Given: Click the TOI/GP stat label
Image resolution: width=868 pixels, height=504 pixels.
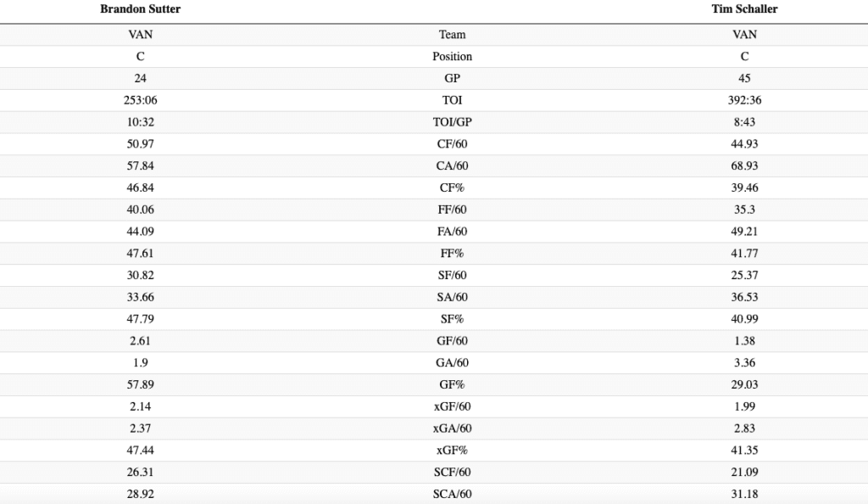Looking at the screenshot, I should (452, 122).
